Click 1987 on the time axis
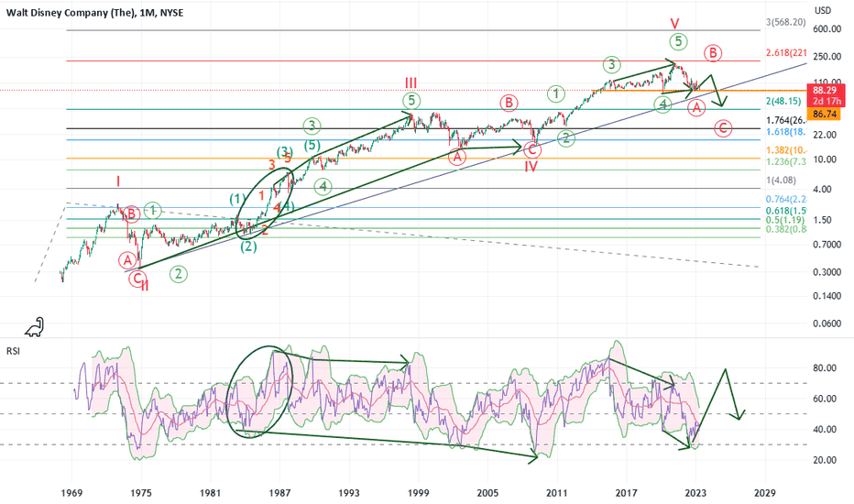 tap(280, 494)
